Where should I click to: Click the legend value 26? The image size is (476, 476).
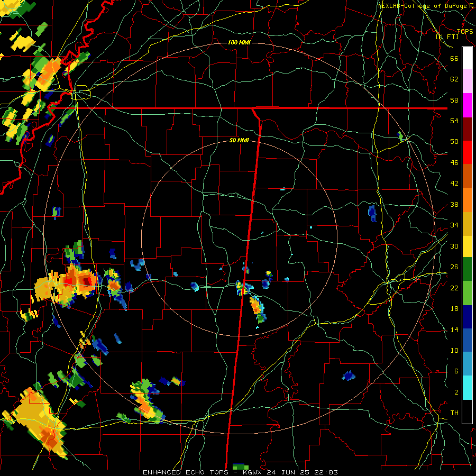pyautogui.click(x=454, y=267)
